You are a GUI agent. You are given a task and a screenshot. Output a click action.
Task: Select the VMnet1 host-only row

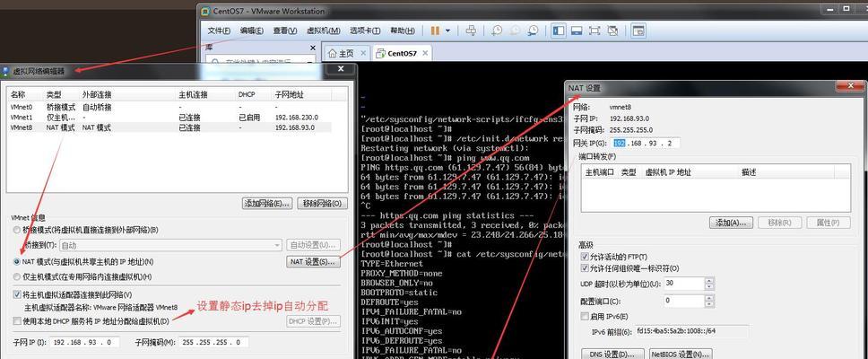tap(170, 118)
